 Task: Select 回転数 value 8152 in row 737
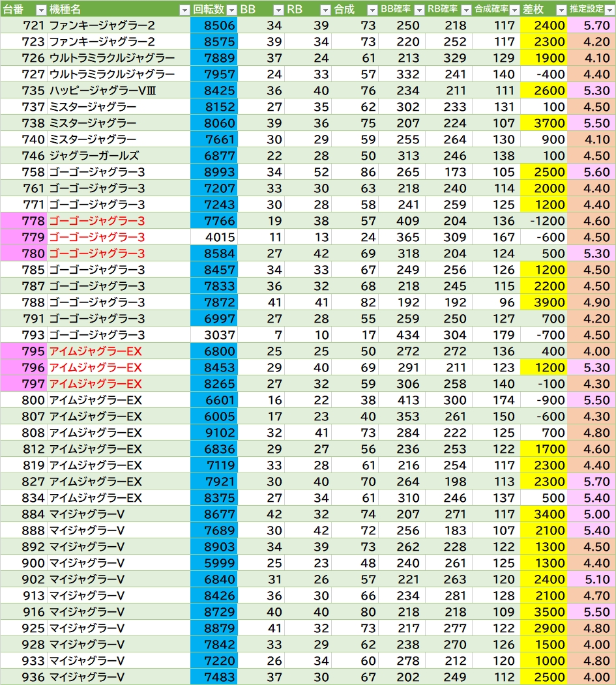click(214, 107)
